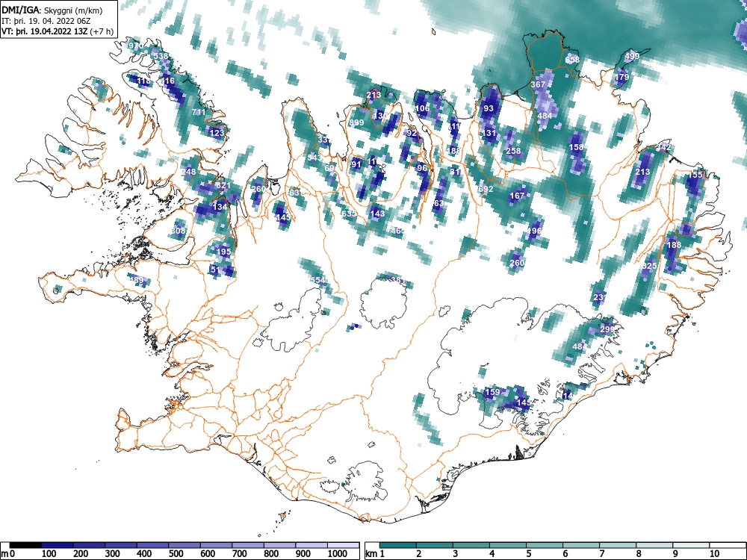Click the 106 value on the map

[x=422, y=108]
